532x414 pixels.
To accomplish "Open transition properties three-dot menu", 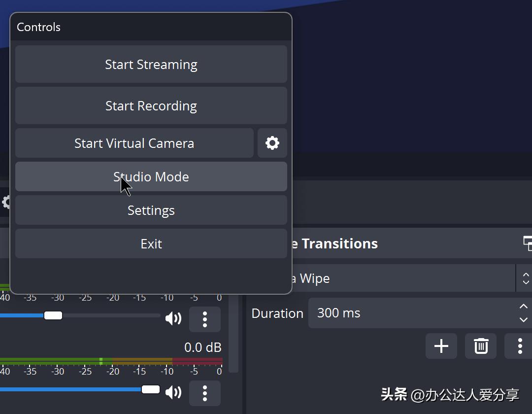I will pyautogui.click(x=519, y=346).
